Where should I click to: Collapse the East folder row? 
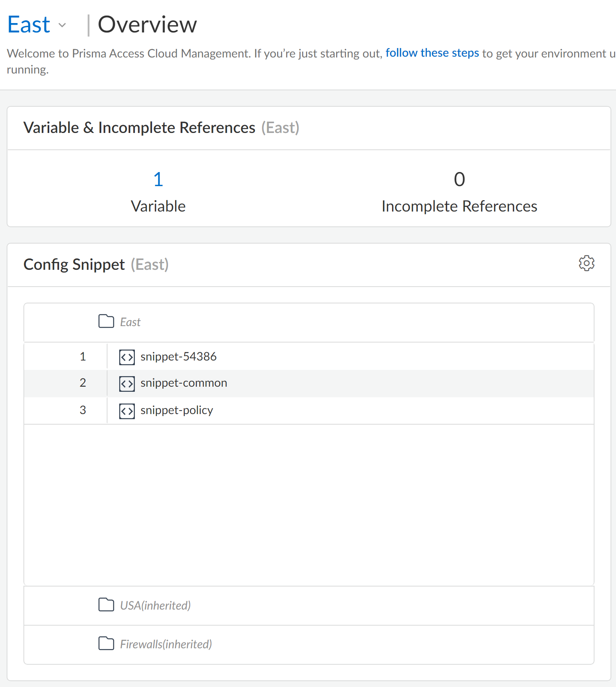(130, 322)
